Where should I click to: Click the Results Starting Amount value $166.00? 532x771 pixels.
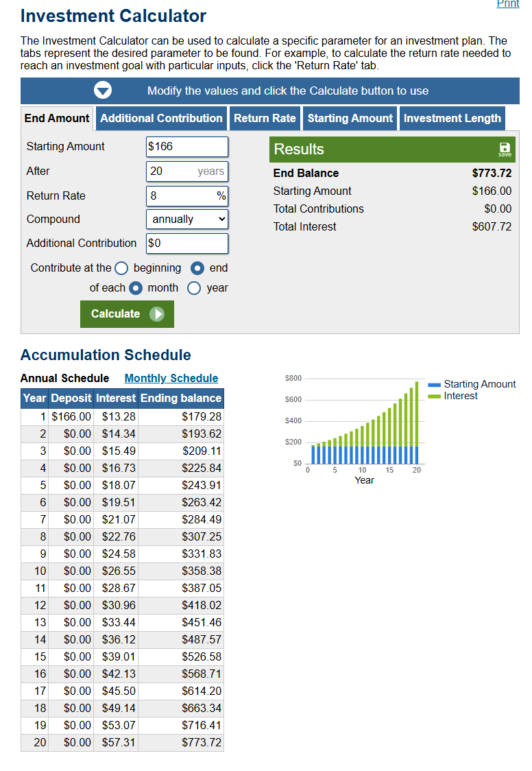tap(492, 191)
